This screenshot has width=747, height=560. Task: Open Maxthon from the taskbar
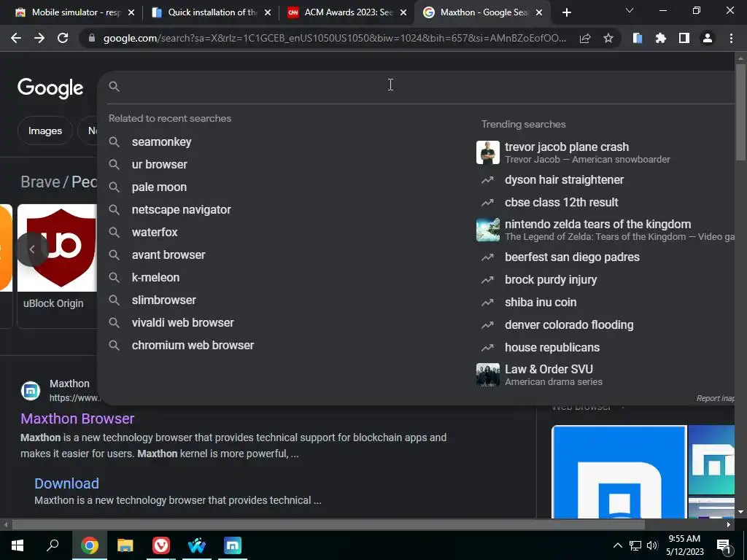click(x=233, y=545)
